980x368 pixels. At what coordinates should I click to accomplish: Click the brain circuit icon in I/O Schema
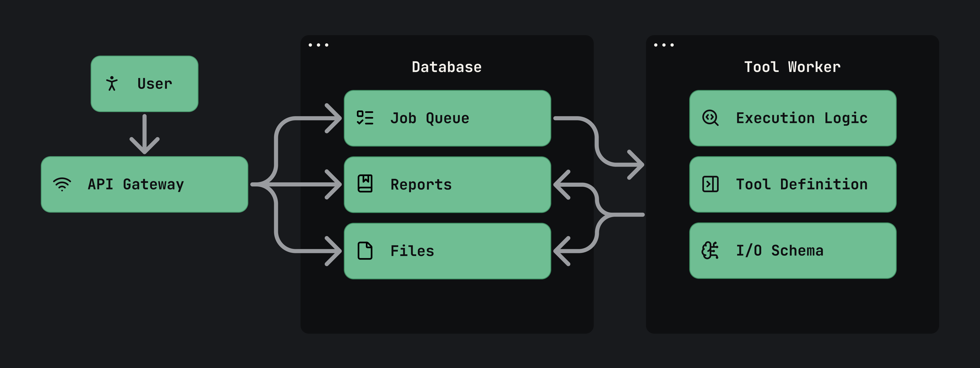pos(710,251)
